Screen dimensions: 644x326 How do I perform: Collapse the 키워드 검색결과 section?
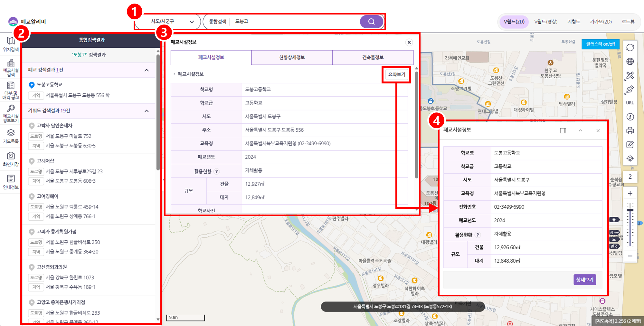(147, 111)
